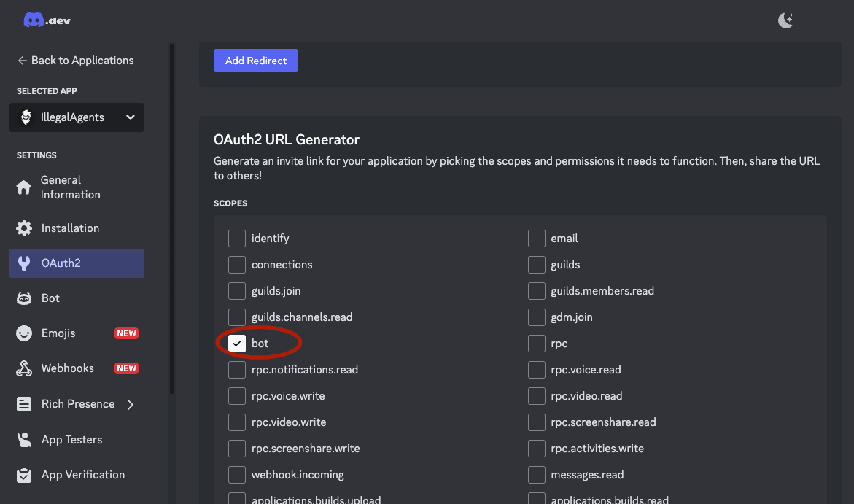Click the SELECTED APP label
The width and height of the screenshot is (854, 504).
coord(47,91)
